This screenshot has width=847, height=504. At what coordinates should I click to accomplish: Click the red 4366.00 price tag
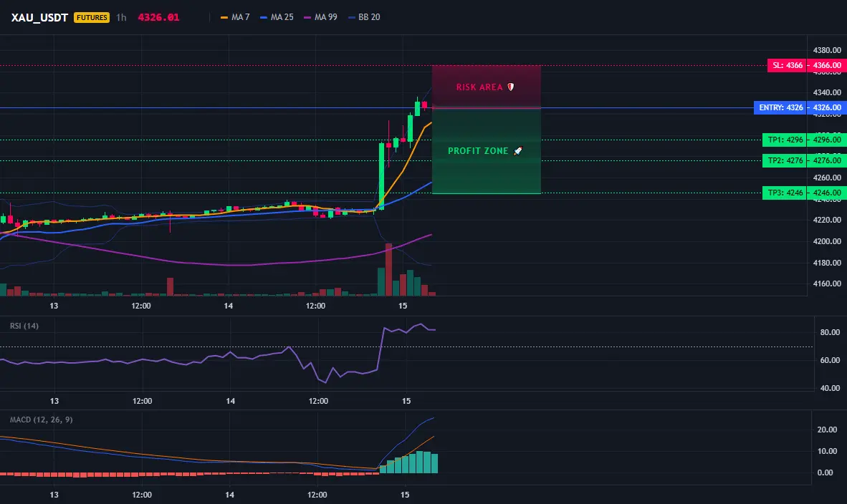pos(827,65)
